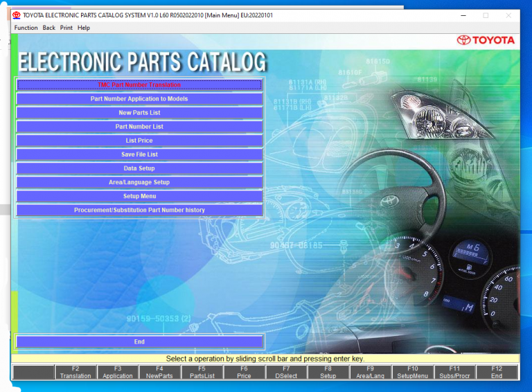Click the F8 Setup function key
Image resolution: width=532 pixels, height=392 pixels.
(x=328, y=372)
